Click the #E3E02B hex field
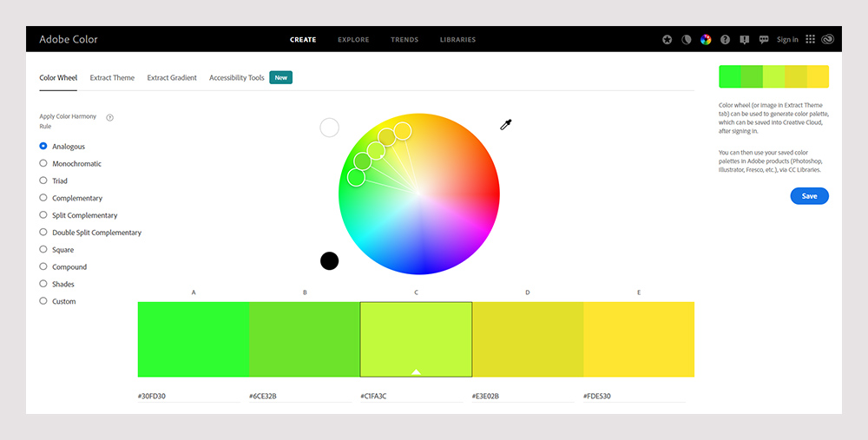This screenshot has height=440, width=868. coord(523,397)
